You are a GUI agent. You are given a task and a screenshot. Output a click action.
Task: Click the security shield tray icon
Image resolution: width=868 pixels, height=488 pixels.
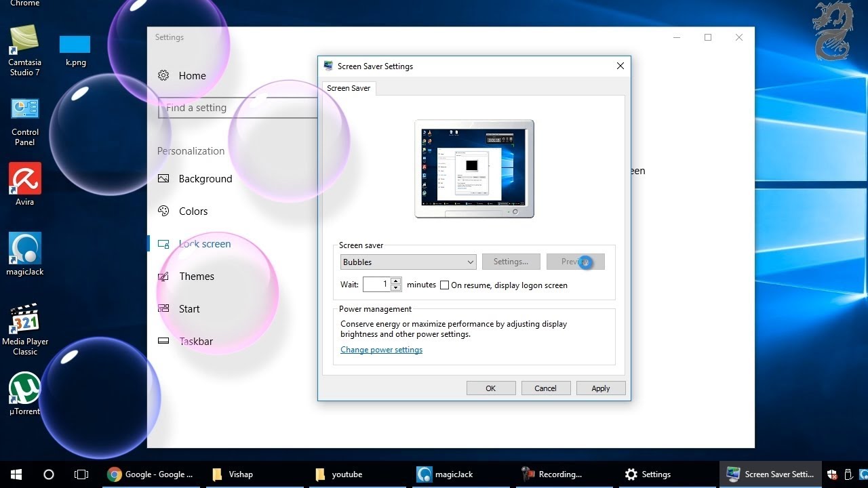pos(832,474)
